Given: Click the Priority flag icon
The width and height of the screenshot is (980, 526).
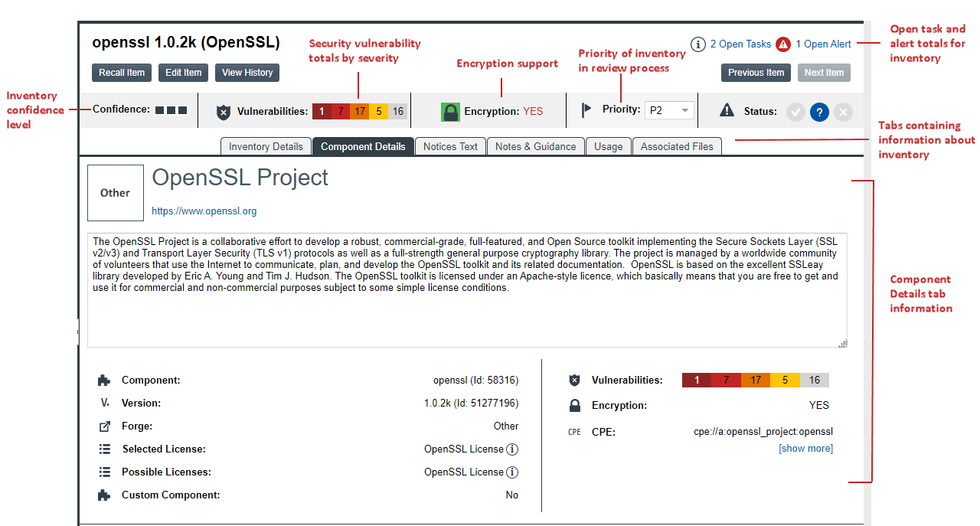Looking at the screenshot, I should 586,110.
